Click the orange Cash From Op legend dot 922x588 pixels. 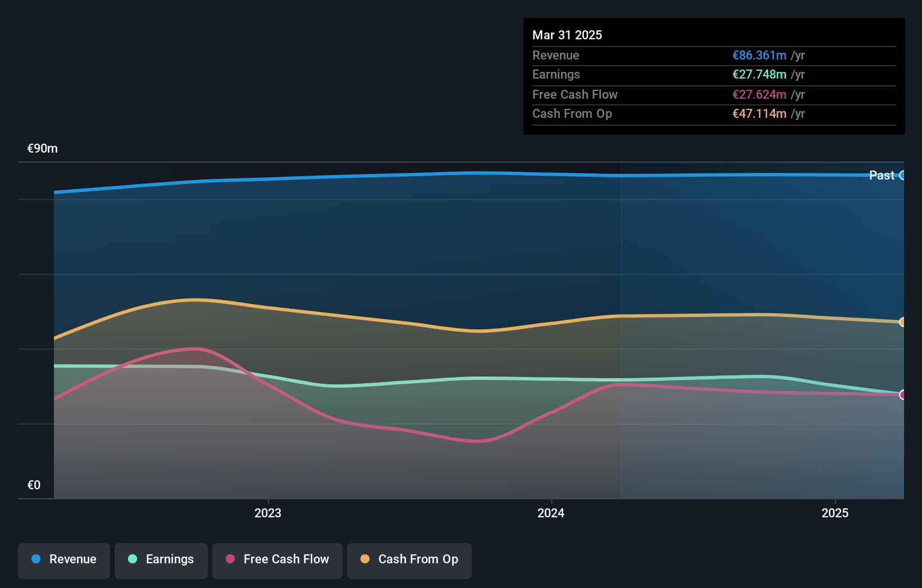(x=365, y=559)
